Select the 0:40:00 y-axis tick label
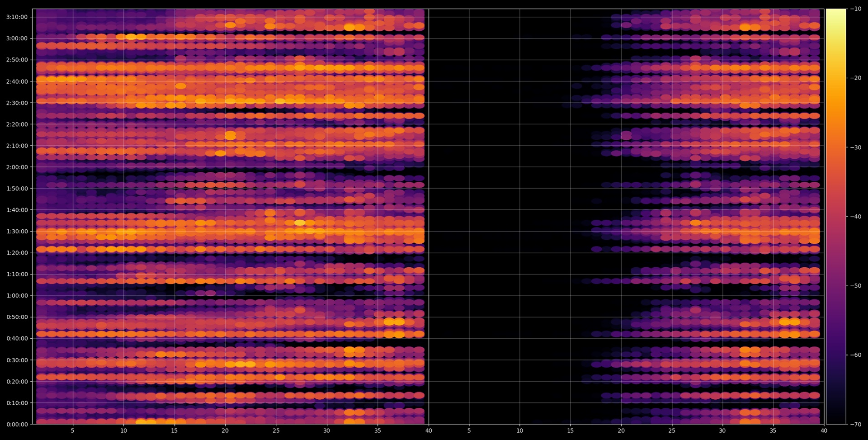868x440 pixels. (17, 338)
